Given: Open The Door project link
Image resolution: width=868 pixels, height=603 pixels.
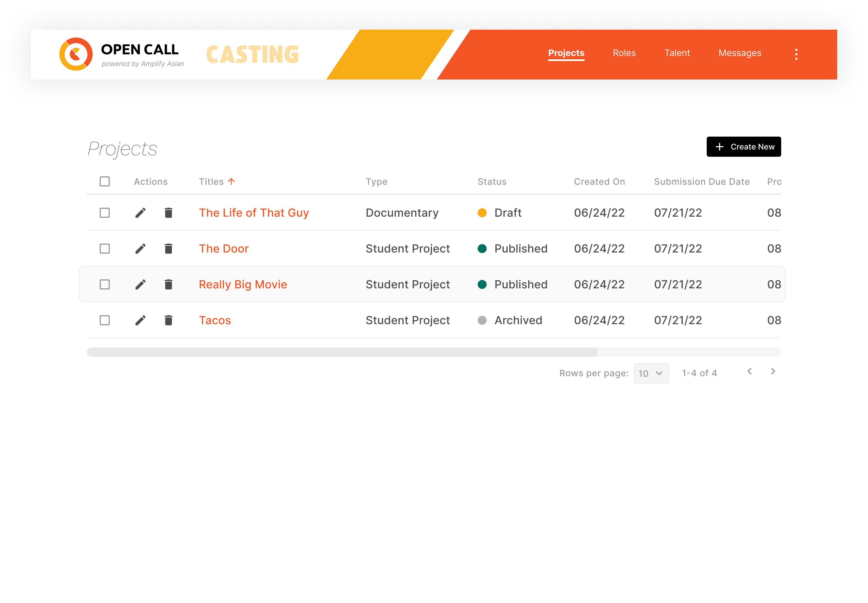Looking at the screenshot, I should [x=224, y=249].
